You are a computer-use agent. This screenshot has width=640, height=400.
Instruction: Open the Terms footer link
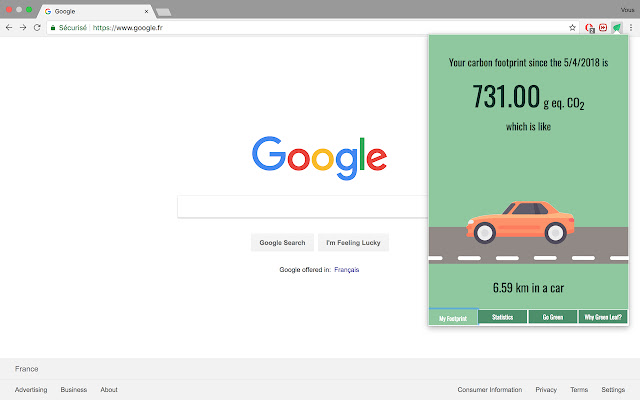pyautogui.click(x=579, y=389)
